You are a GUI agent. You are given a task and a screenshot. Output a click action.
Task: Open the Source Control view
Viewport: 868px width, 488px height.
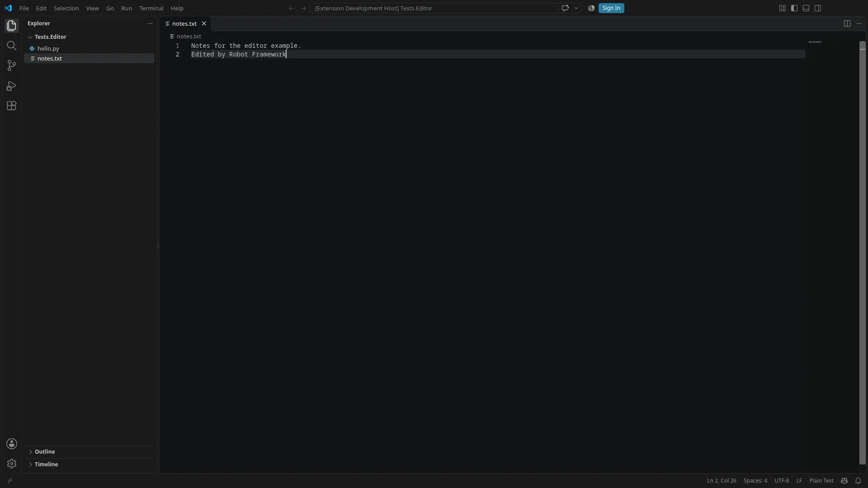coord(12,66)
